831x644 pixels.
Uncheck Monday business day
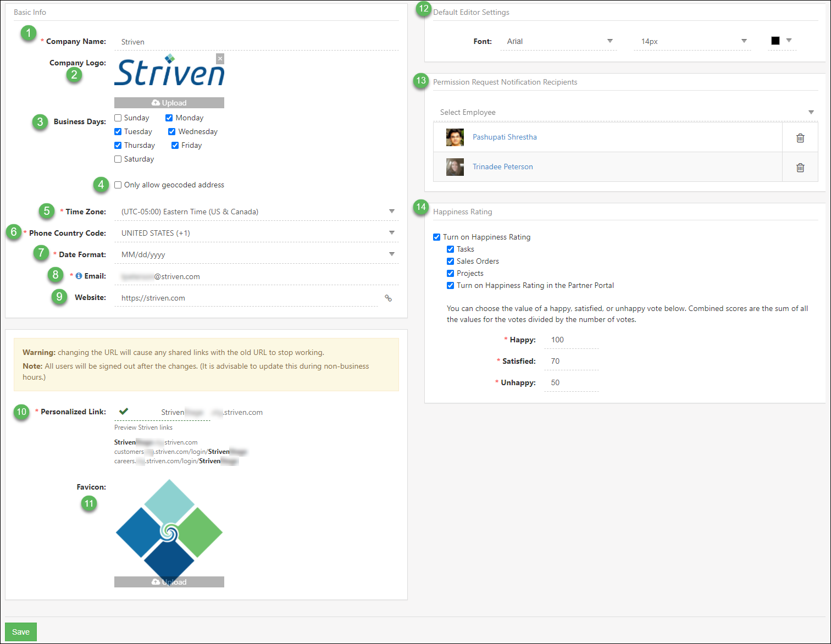point(169,118)
